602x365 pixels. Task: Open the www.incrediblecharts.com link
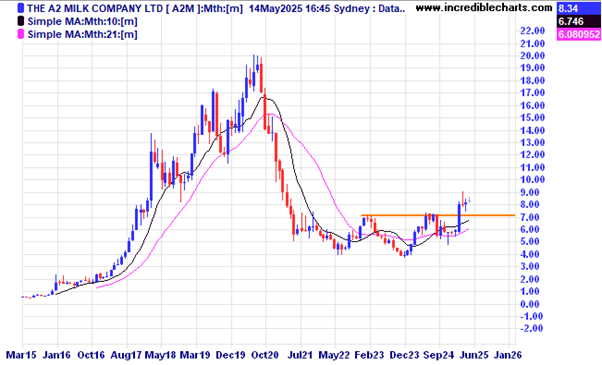484,7
